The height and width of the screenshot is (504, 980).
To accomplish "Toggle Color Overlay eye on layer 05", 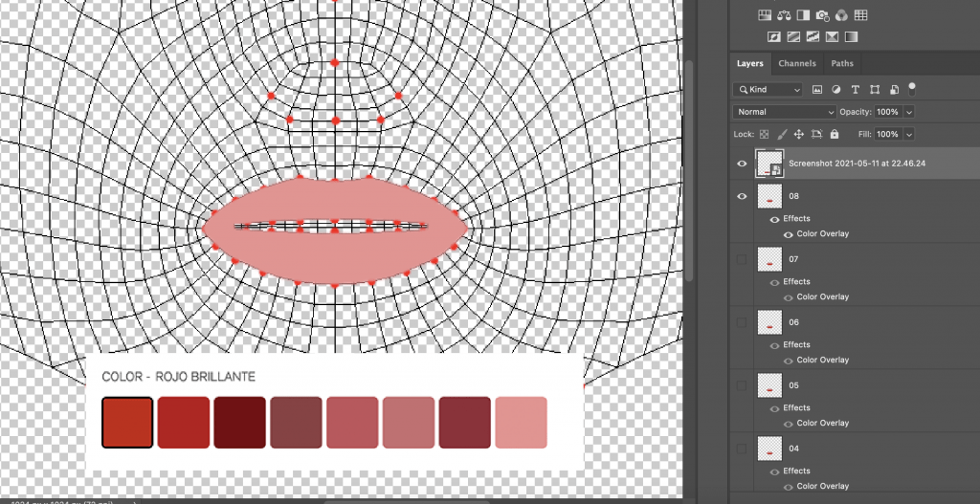I will point(789,424).
